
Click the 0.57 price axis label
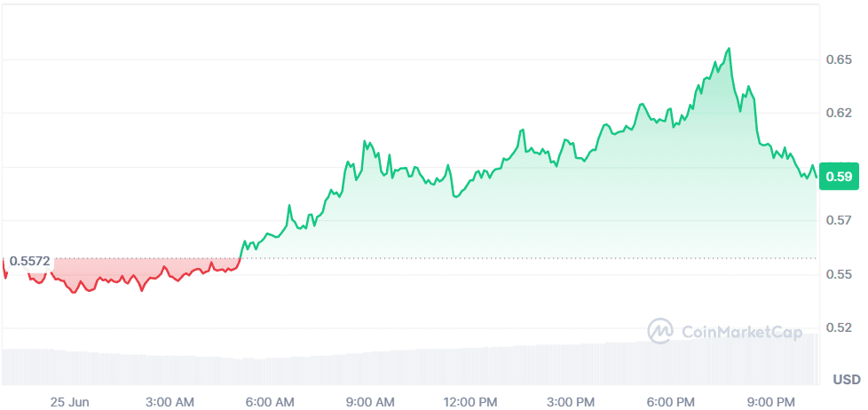839,220
